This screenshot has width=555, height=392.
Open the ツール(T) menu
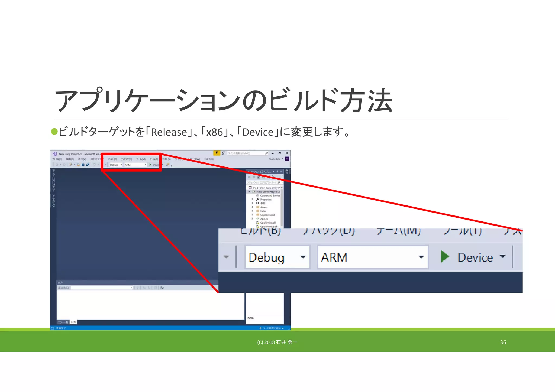(x=154, y=159)
